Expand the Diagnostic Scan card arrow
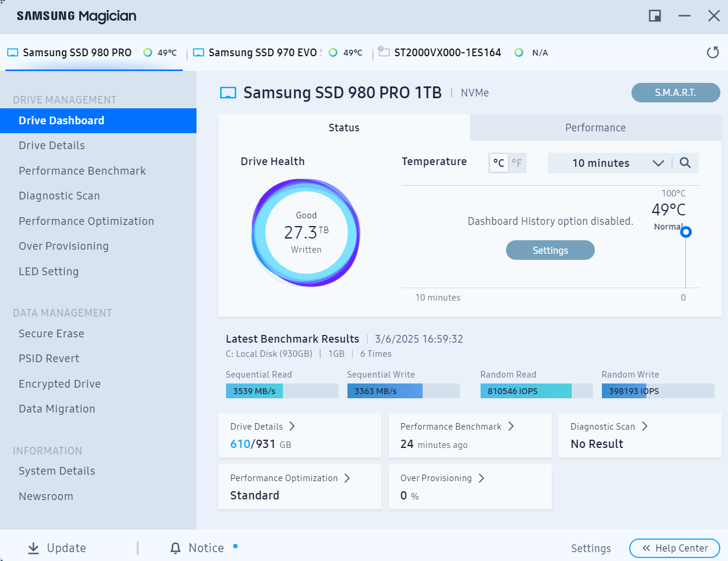Viewport: 728px width, 561px height. pos(645,426)
